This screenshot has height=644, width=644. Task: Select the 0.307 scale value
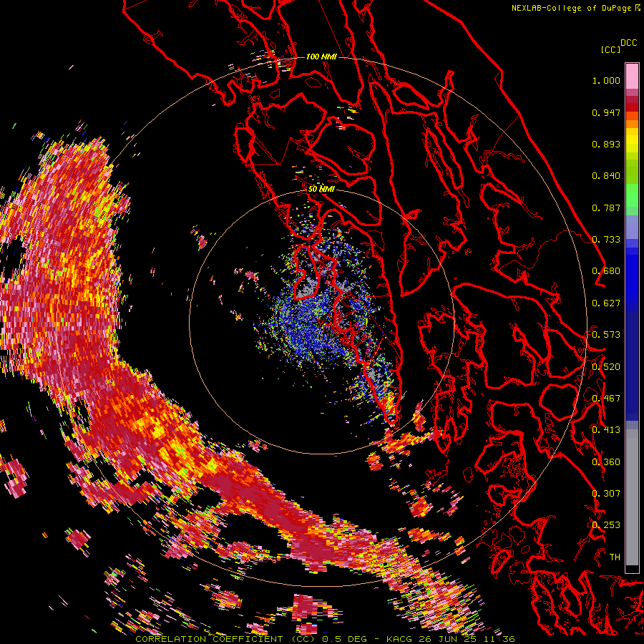coord(606,494)
